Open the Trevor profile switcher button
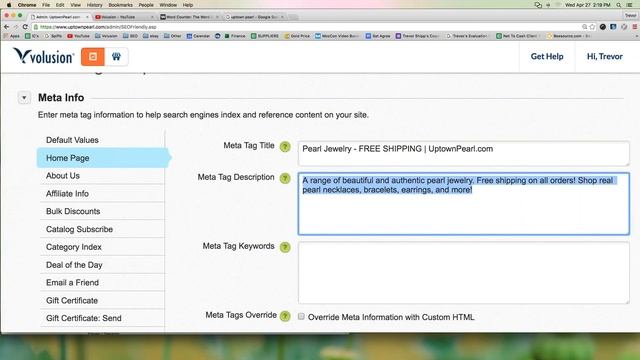 631,16
